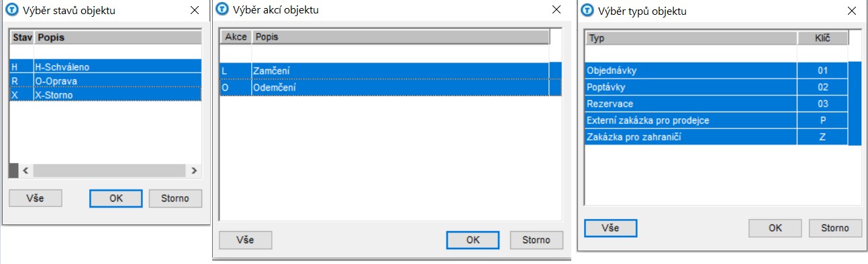Click the app icon in Výběr stavů objektu title bar
This screenshot has height=264, width=868.
11,11
